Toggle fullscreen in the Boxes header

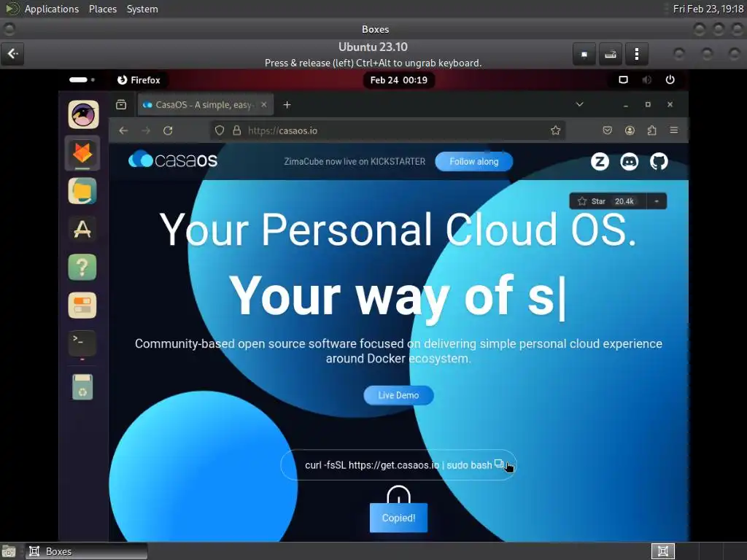tap(584, 54)
